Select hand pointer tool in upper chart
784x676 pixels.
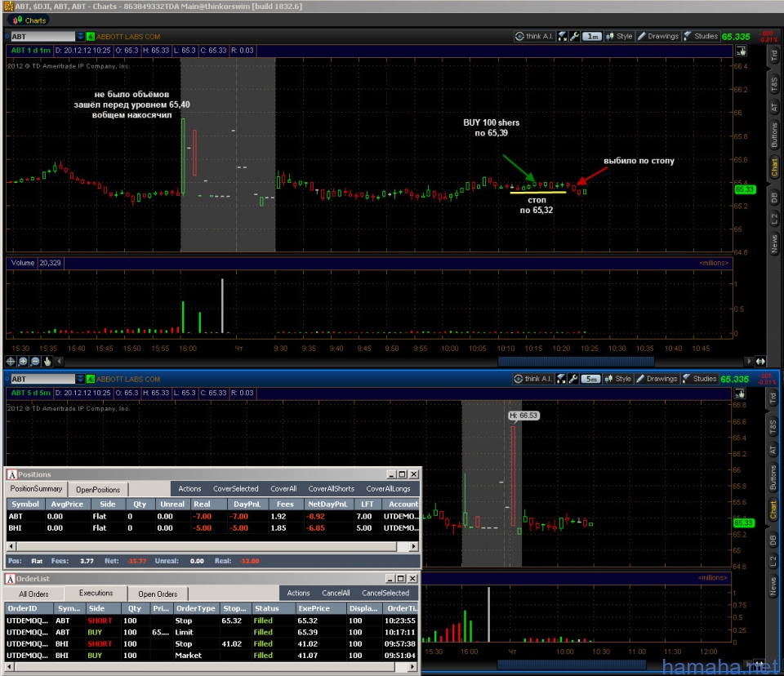[x=47, y=361]
